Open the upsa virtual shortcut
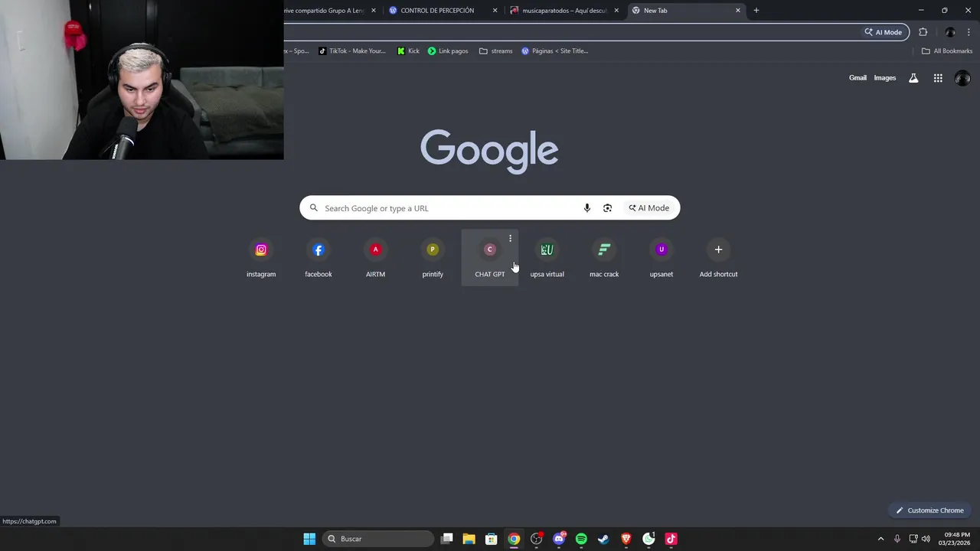The height and width of the screenshot is (551, 980). tap(547, 258)
